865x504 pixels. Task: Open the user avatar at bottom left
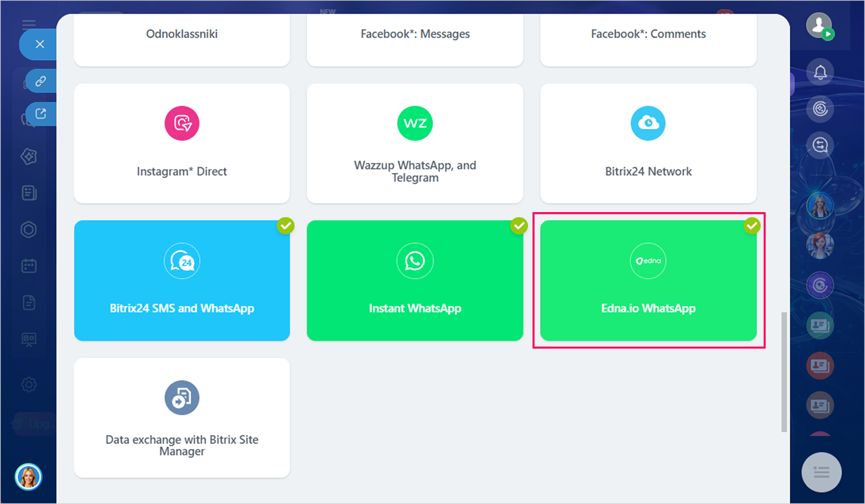(28, 477)
